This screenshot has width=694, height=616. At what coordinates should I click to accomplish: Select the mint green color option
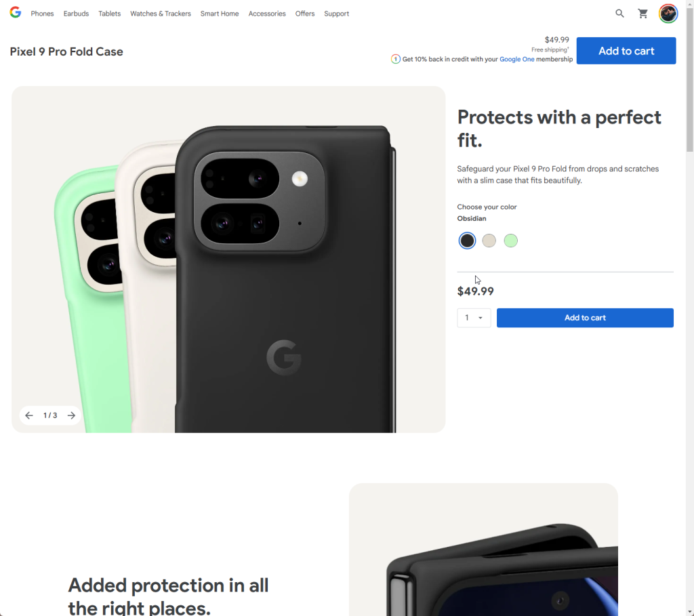[x=511, y=241]
